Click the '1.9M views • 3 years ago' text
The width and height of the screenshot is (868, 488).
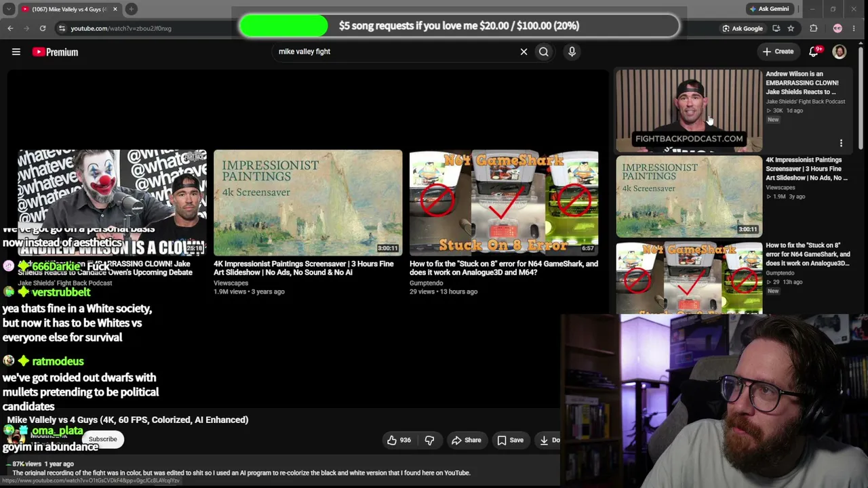point(249,291)
